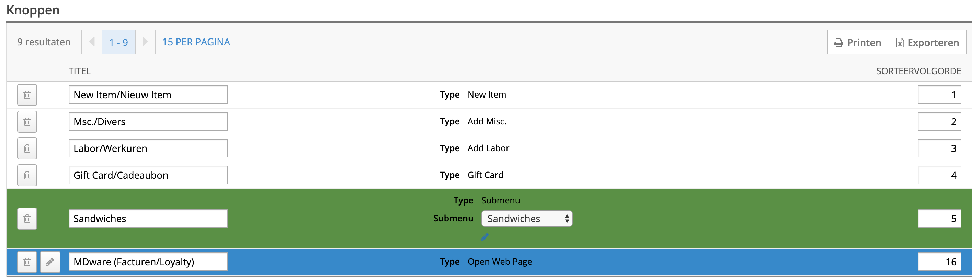Click the 'Add Misc.' type text
The width and height of the screenshot is (980, 277).
pyautogui.click(x=487, y=121)
